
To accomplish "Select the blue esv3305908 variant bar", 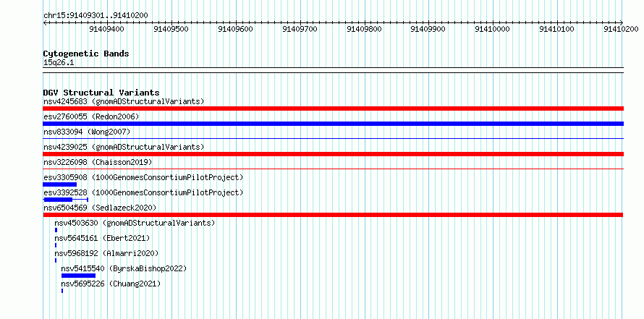I will pos(60,184).
